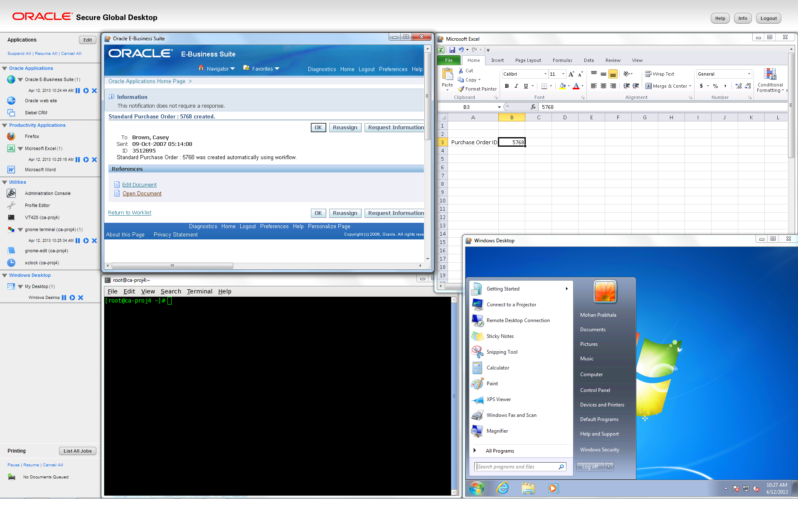Open the File tab in Excel
Image resolution: width=798 pixels, height=532 pixels.
(448, 60)
